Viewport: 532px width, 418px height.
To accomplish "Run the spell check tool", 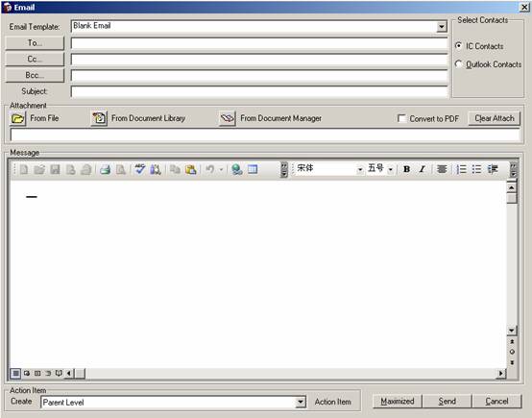I will 140,169.
